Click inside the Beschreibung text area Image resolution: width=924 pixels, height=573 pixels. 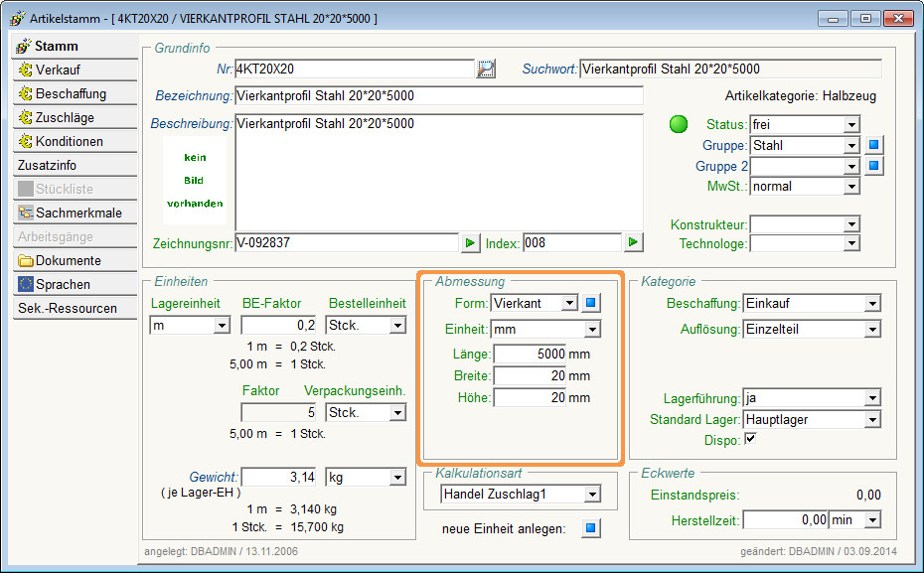[438, 172]
